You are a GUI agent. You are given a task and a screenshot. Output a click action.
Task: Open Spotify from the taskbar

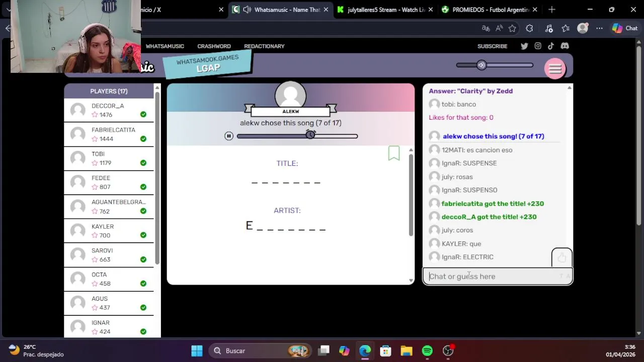(427, 350)
